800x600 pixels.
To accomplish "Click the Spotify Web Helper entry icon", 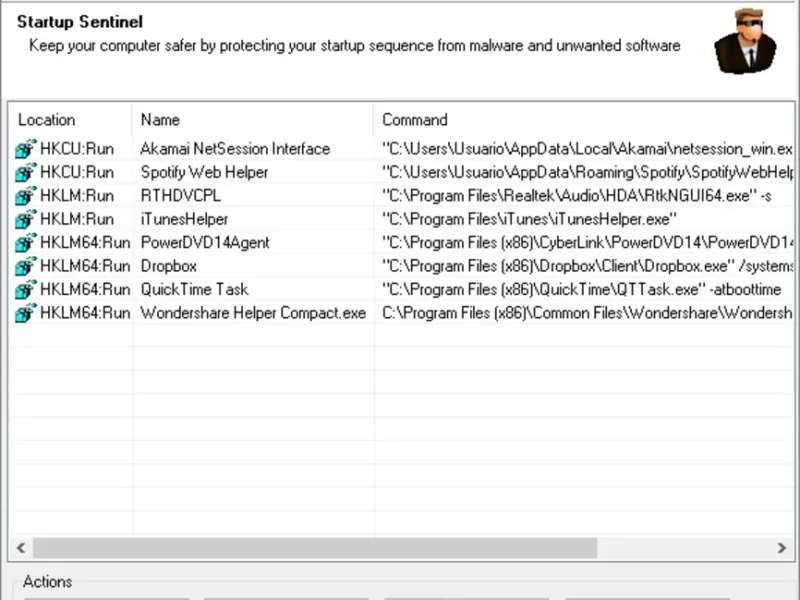I will click(26, 173).
